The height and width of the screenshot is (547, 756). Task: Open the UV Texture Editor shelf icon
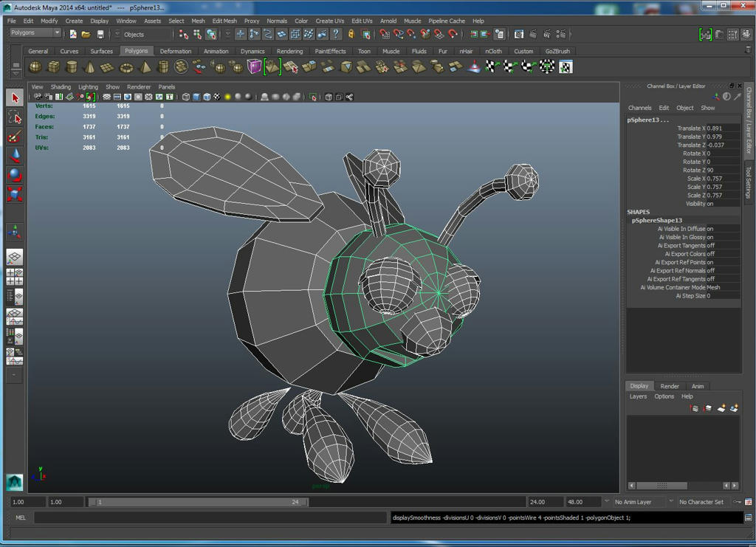(x=566, y=67)
